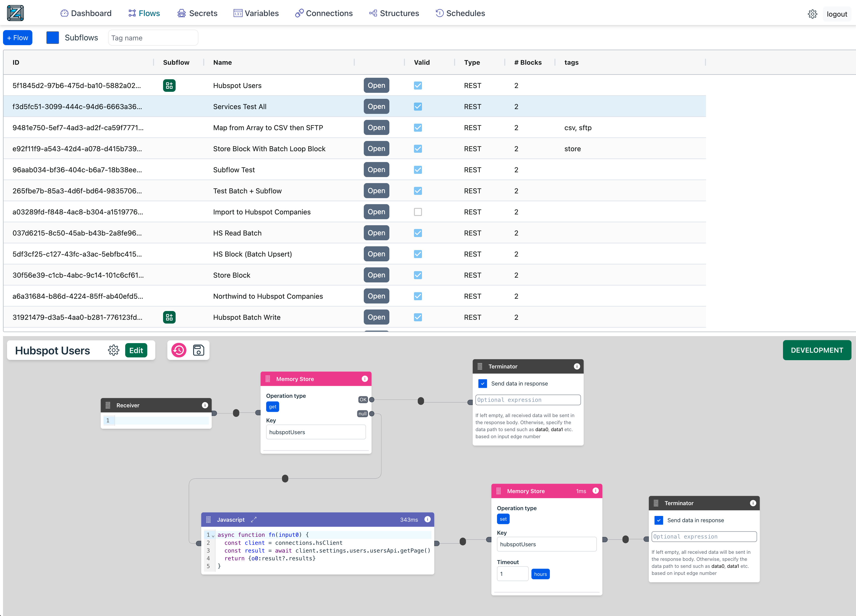Click Edit button in Hubspot Users panel

[x=135, y=350]
